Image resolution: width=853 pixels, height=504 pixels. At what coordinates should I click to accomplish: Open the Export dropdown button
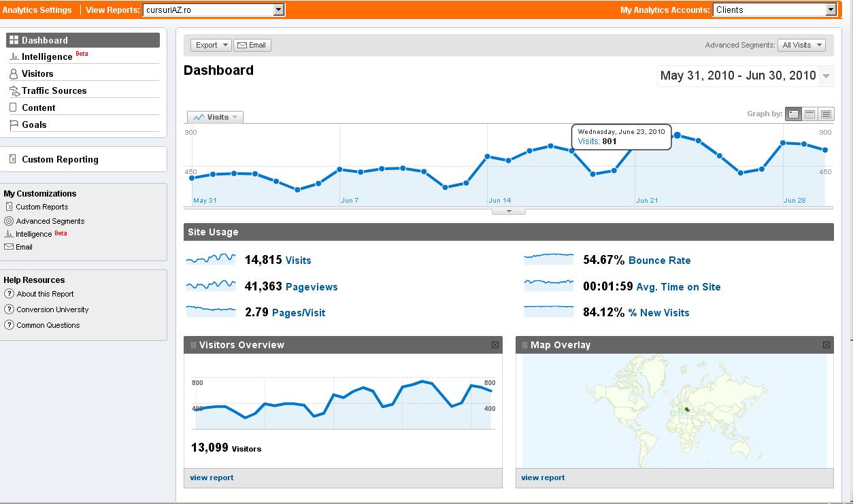coord(211,45)
